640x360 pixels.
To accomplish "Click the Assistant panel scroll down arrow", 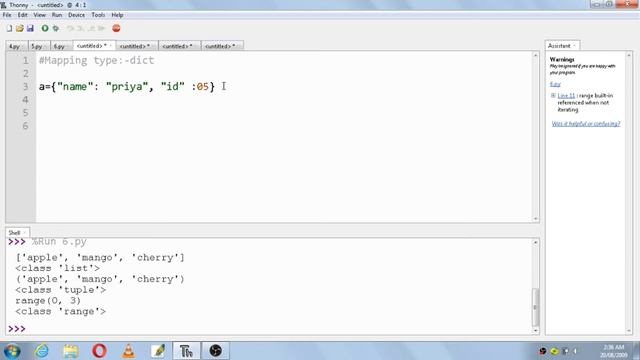I will click(x=629, y=331).
